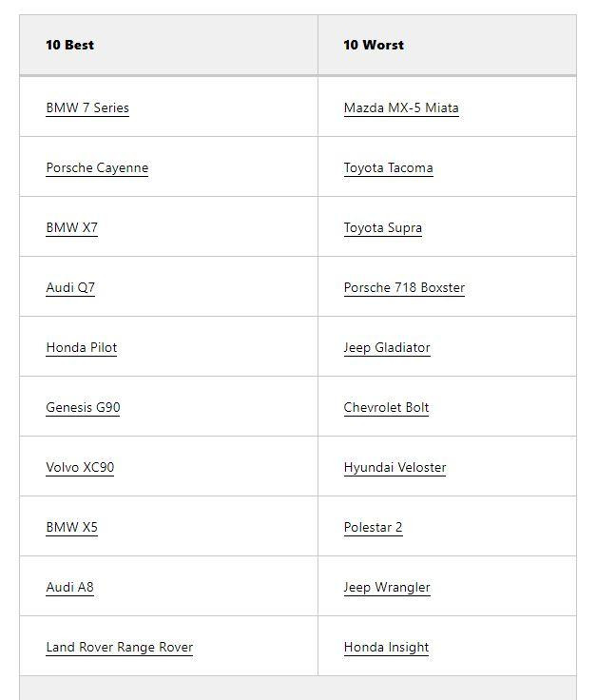The width and height of the screenshot is (597, 700).
Task: Select the Audi Q7 link
Action: coord(70,287)
